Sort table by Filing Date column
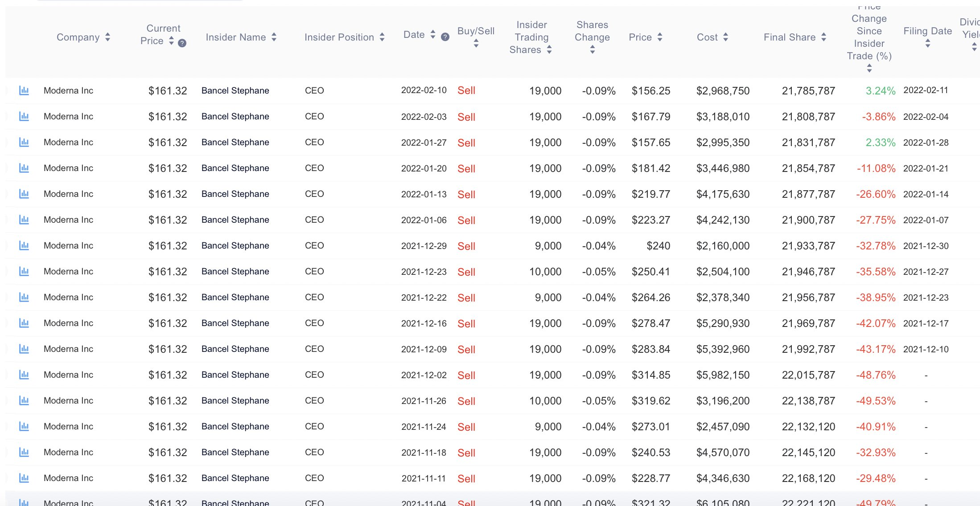Viewport: 980px width, 506px height. (x=928, y=43)
